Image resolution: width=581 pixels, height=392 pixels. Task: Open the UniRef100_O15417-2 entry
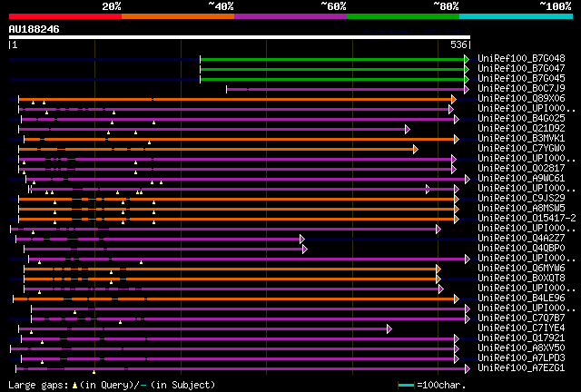527,219
